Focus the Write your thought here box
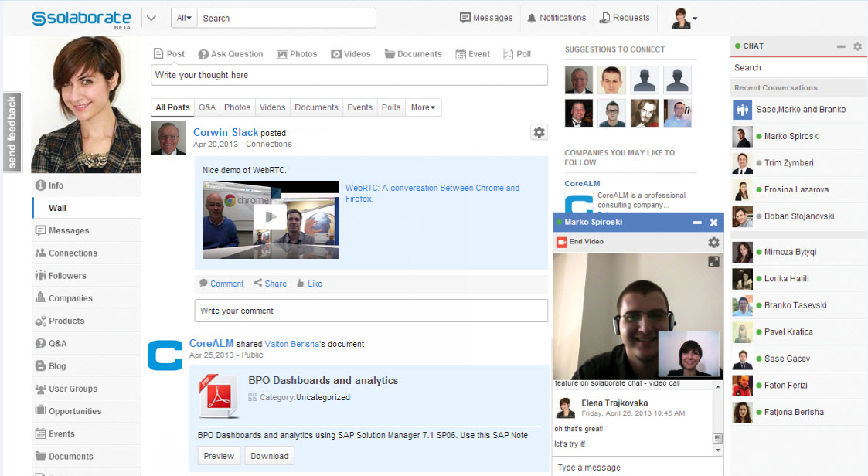Viewport: 868px width, 476px height. click(x=349, y=75)
